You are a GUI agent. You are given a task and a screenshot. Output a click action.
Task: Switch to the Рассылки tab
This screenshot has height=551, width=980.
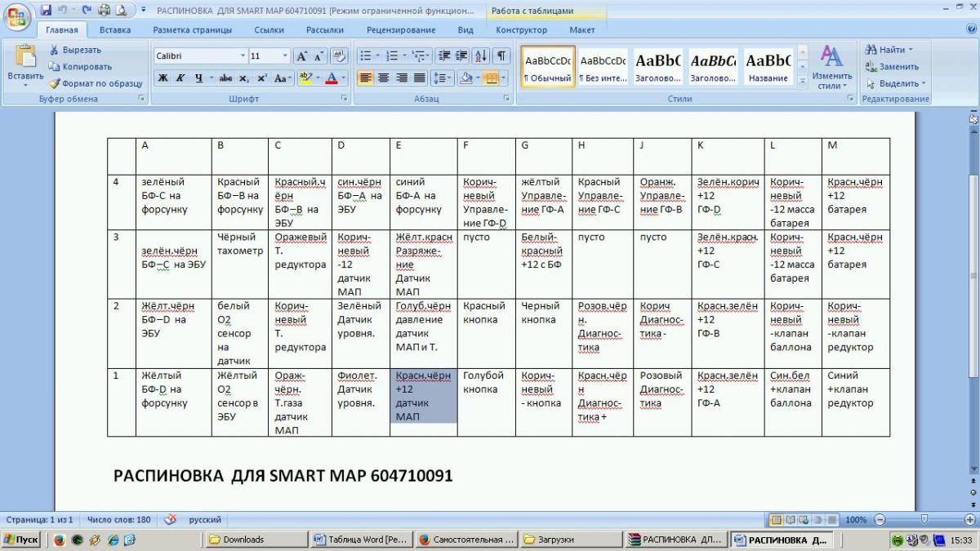(324, 30)
